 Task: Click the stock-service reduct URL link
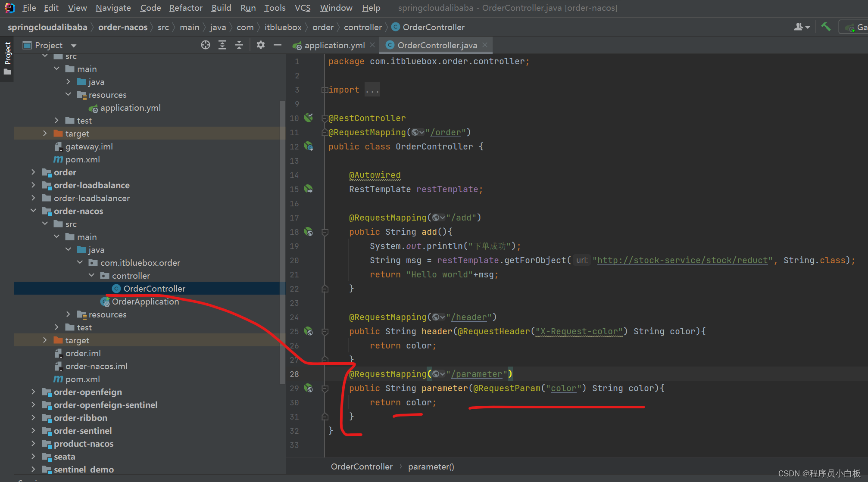coord(682,260)
